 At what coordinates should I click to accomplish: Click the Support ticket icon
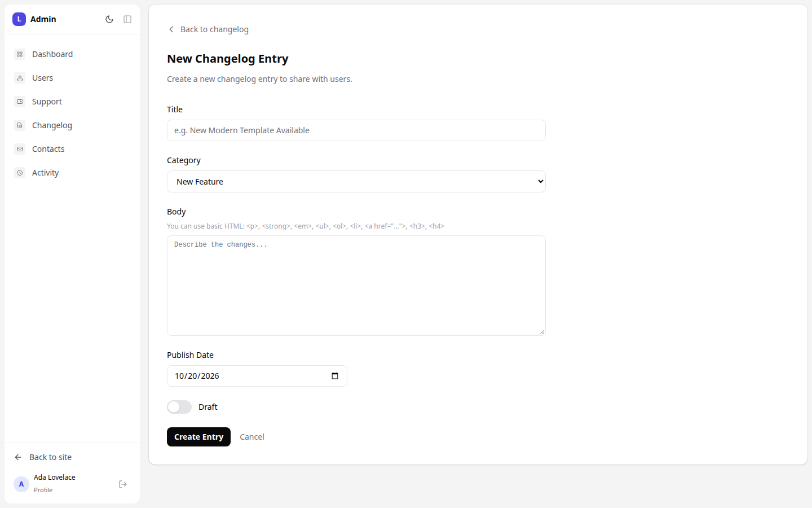click(20, 102)
